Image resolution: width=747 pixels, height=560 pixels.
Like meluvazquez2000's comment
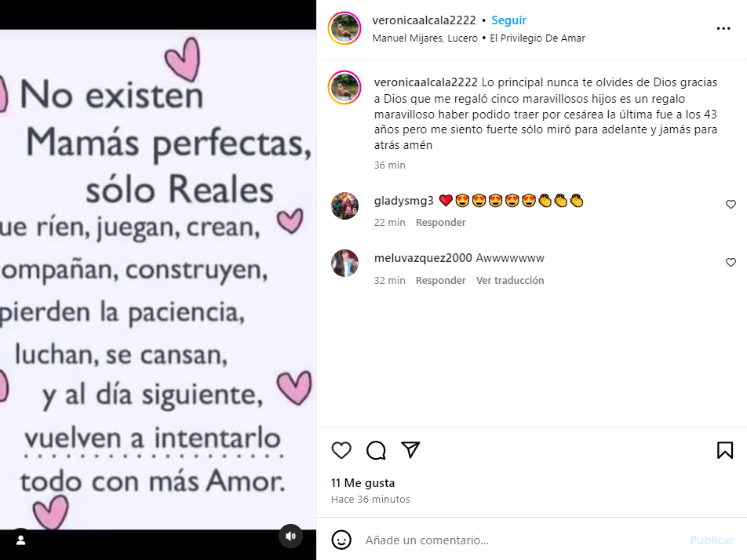coord(731,263)
